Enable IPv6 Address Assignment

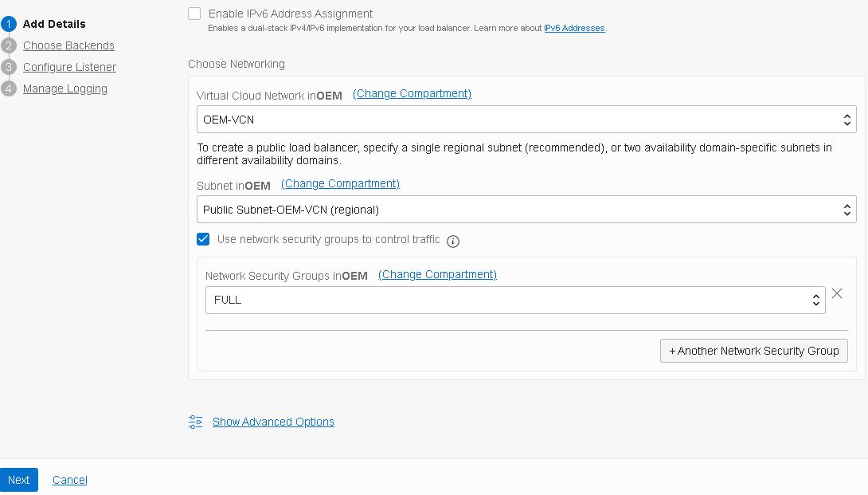[194, 14]
